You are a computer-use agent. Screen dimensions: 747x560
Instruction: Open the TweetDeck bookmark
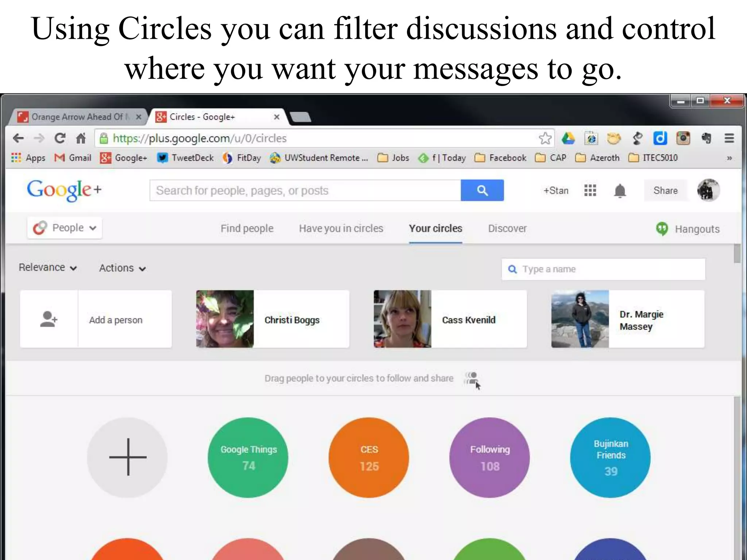click(185, 158)
